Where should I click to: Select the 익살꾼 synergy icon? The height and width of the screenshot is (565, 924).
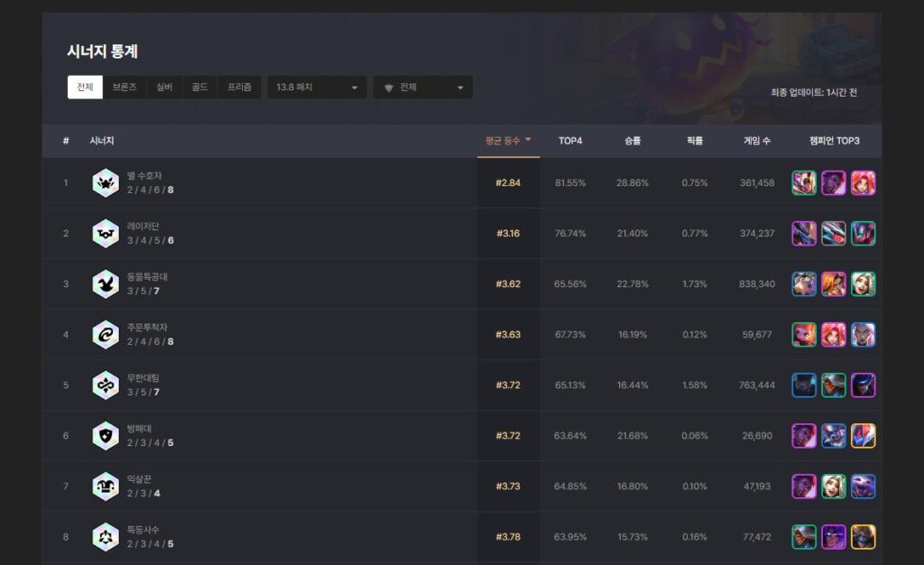click(106, 486)
